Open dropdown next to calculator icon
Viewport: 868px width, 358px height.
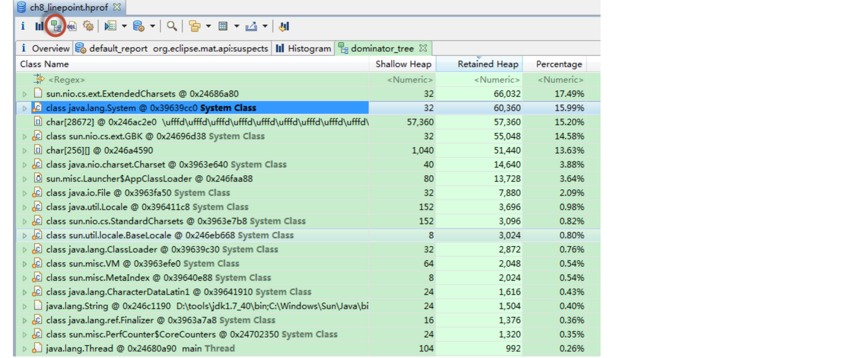pos(236,26)
